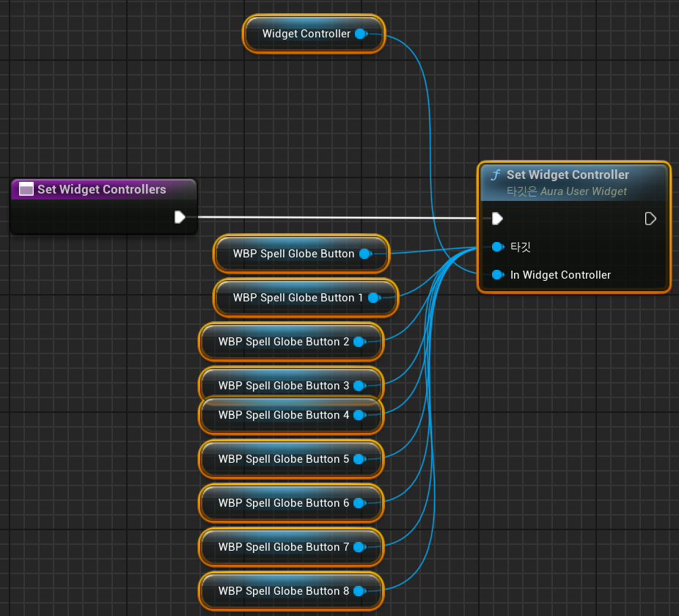The image size is (679, 616).
Task: Click the 타깃 pin label text
Action: [521, 247]
